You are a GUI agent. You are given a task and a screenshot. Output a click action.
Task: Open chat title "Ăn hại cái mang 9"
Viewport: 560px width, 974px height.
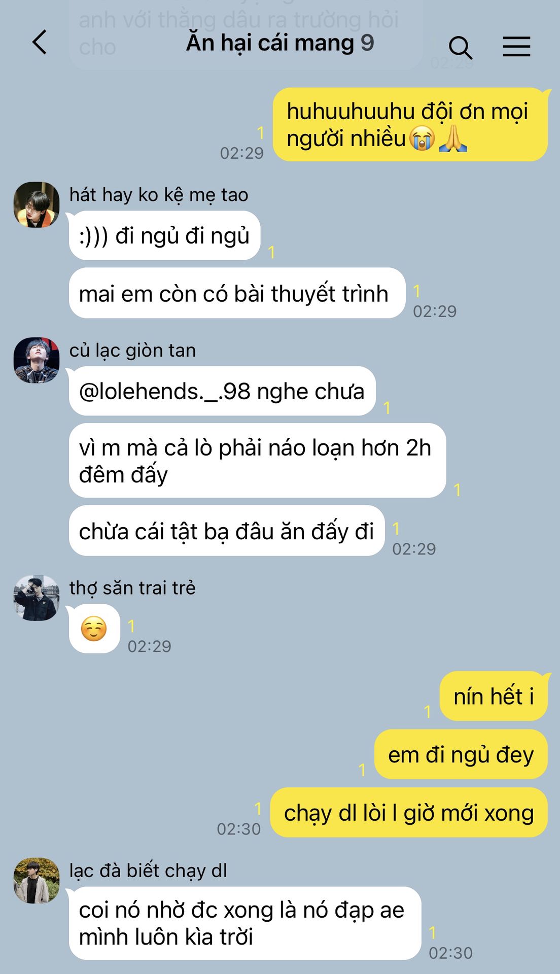point(280,43)
